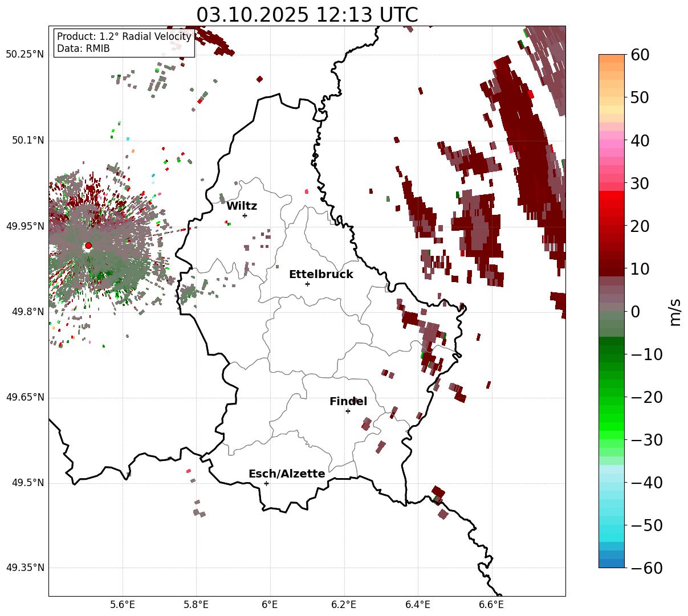Pick the blue bottom colorbar segment
The width and height of the screenshot is (688, 616).
tap(612, 563)
